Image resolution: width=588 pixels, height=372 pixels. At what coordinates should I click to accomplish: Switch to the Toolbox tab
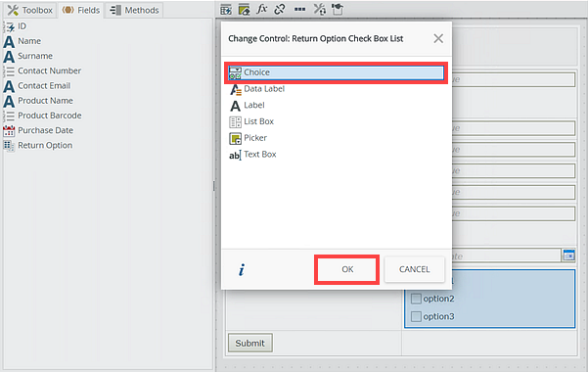(30, 10)
